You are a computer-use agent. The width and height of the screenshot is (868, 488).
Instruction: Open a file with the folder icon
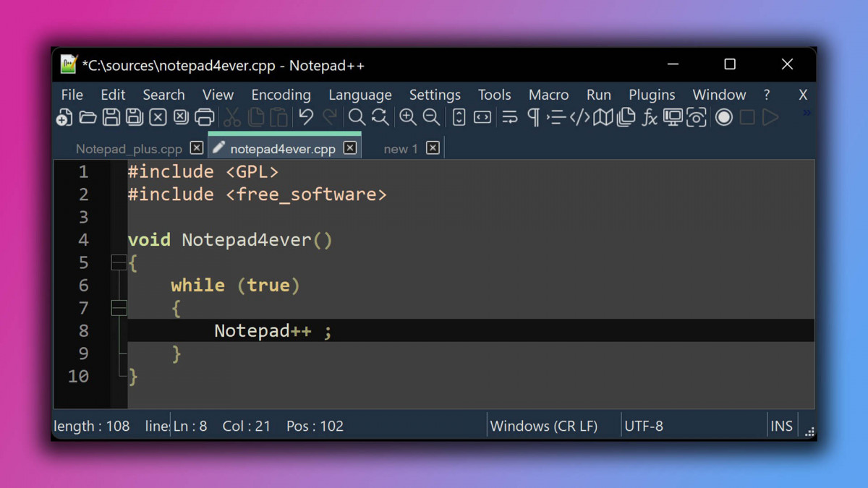pyautogui.click(x=88, y=118)
